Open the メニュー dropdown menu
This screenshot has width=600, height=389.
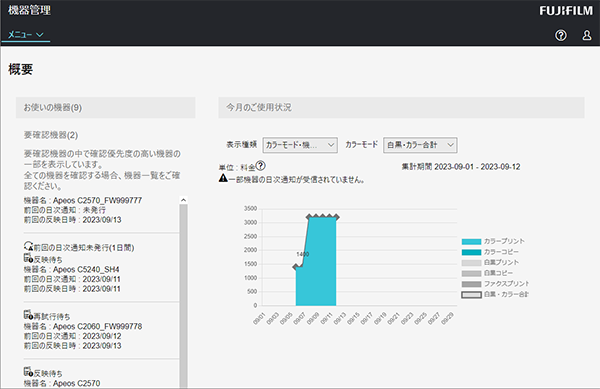(x=26, y=34)
